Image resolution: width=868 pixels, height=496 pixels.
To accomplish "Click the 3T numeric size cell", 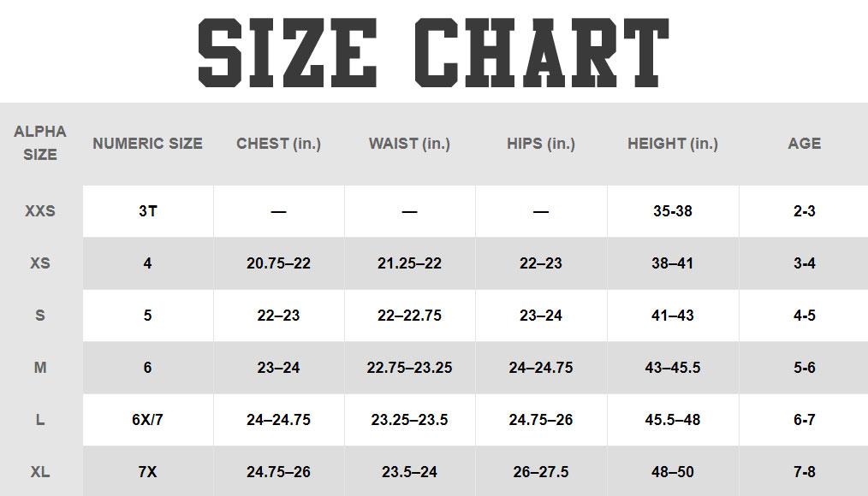I will [x=147, y=210].
